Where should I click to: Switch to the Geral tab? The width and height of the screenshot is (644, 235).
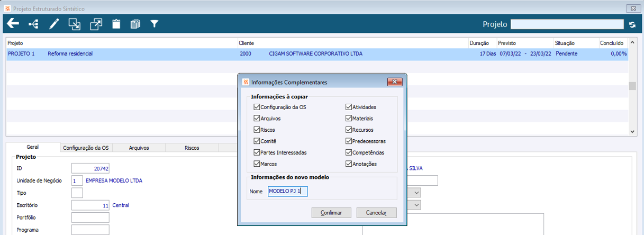click(33, 148)
